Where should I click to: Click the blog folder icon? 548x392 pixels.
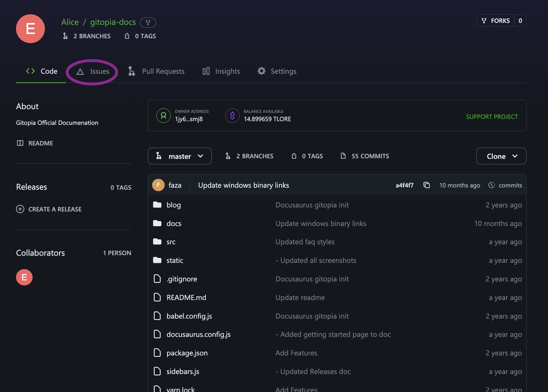(x=157, y=205)
